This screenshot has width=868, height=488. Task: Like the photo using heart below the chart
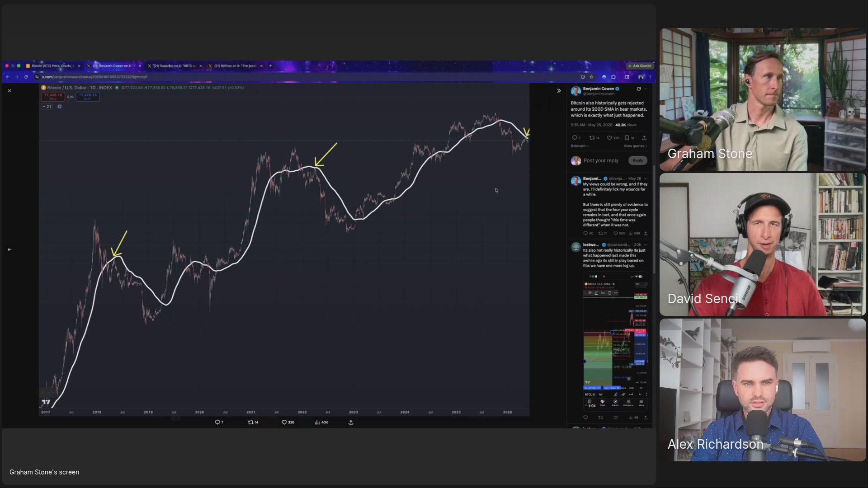(284, 422)
